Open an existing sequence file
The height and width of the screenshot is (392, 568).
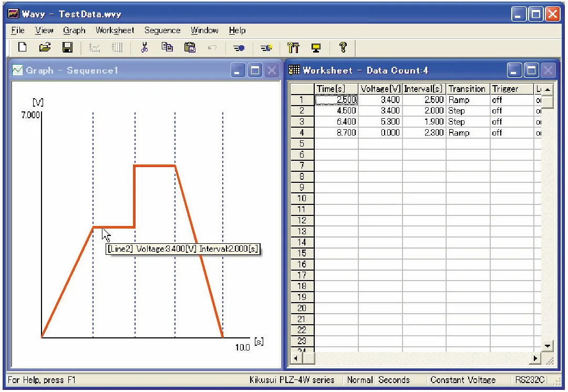click(45, 47)
